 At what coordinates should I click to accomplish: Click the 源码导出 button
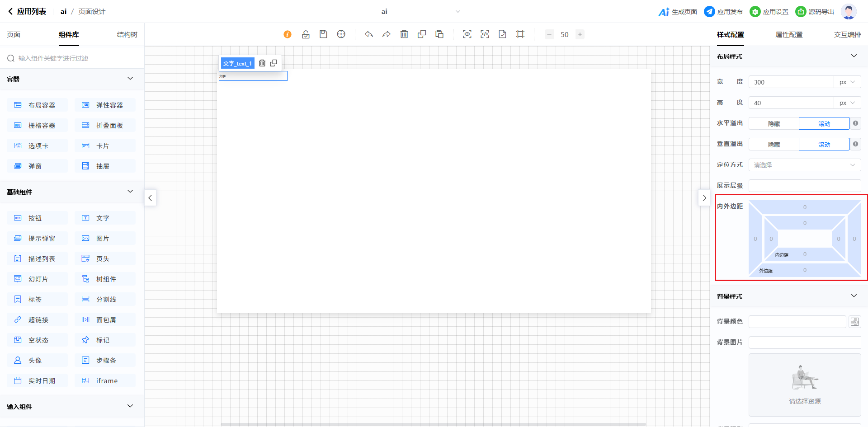pos(815,12)
